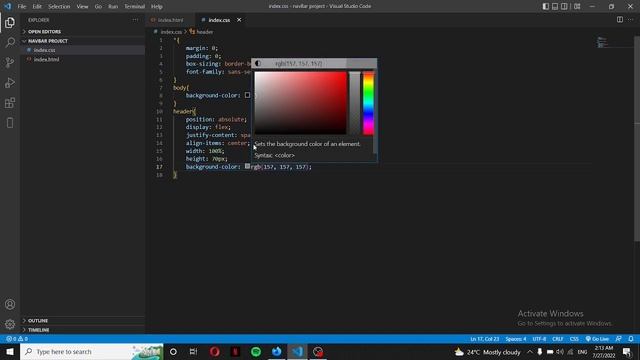Viewport: 640px width, 360px height.
Task: Toggle secondary side bar layout icon
Action: (x=564, y=7)
